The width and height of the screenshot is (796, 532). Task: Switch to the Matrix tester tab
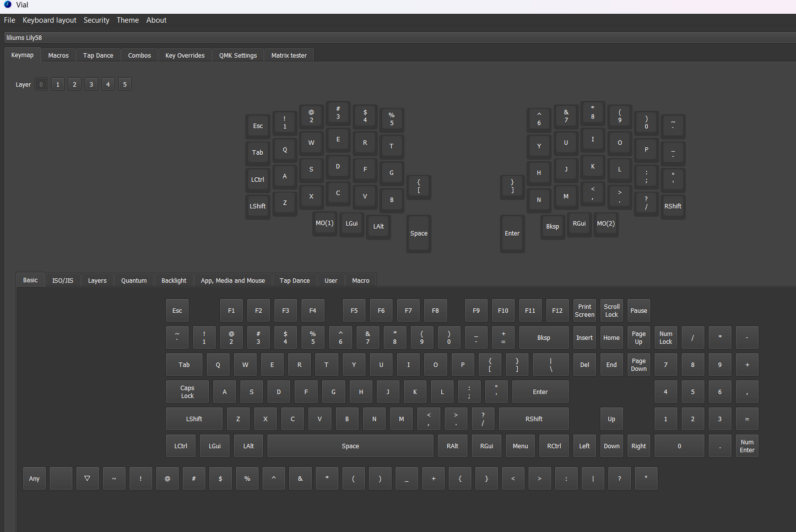coord(289,55)
